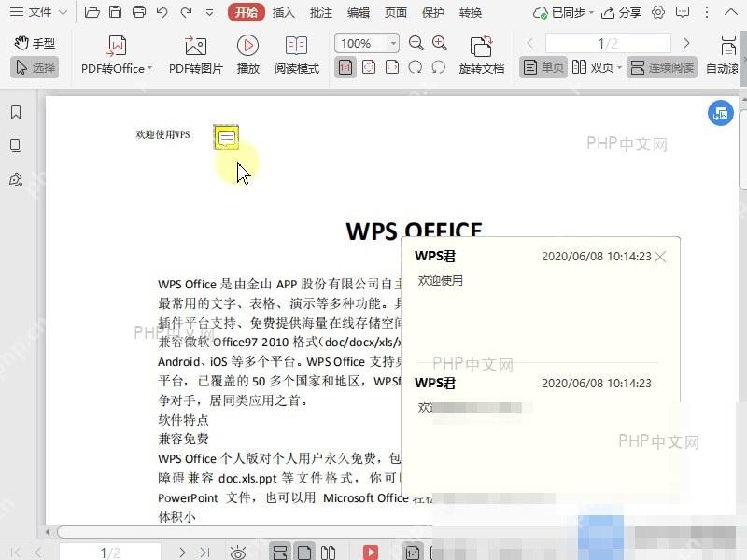The width and height of the screenshot is (747, 560).
Task: Jump to first page in status bar
Action: pyautogui.click(x=15, y=553)
